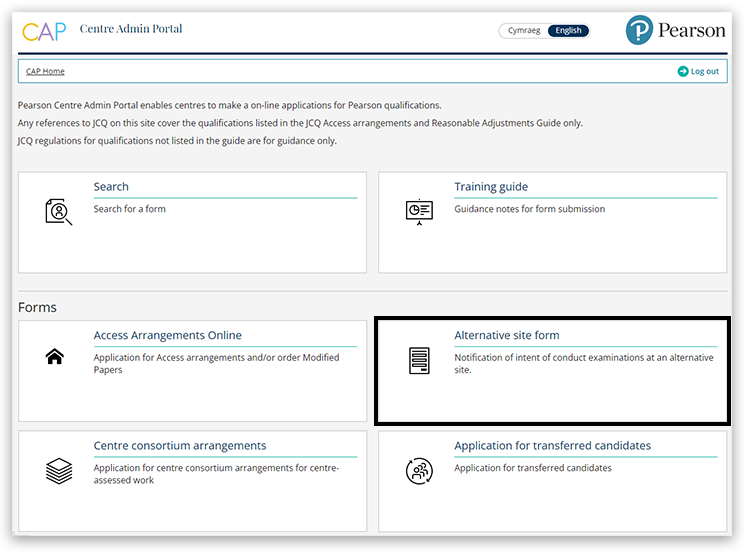Open the Search heading link

(111, 187)
